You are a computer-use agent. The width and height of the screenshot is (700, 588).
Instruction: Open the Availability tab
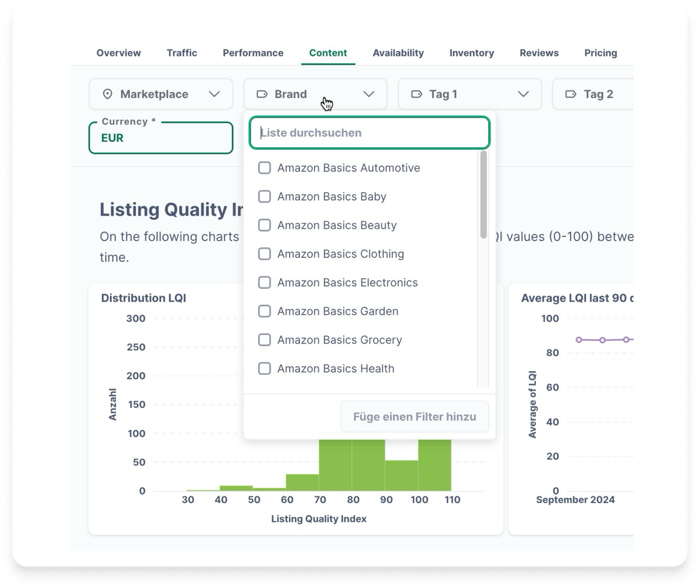point(398,53)
